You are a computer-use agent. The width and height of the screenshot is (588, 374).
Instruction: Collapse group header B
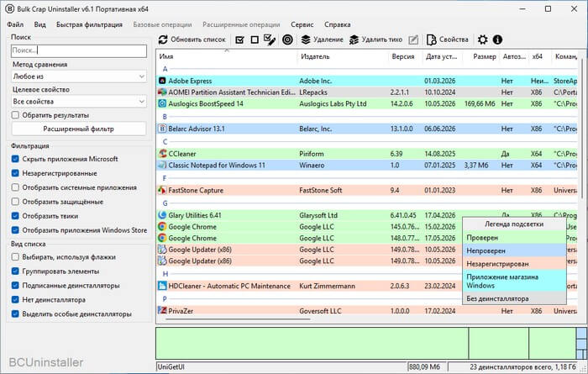coord(165,117)
